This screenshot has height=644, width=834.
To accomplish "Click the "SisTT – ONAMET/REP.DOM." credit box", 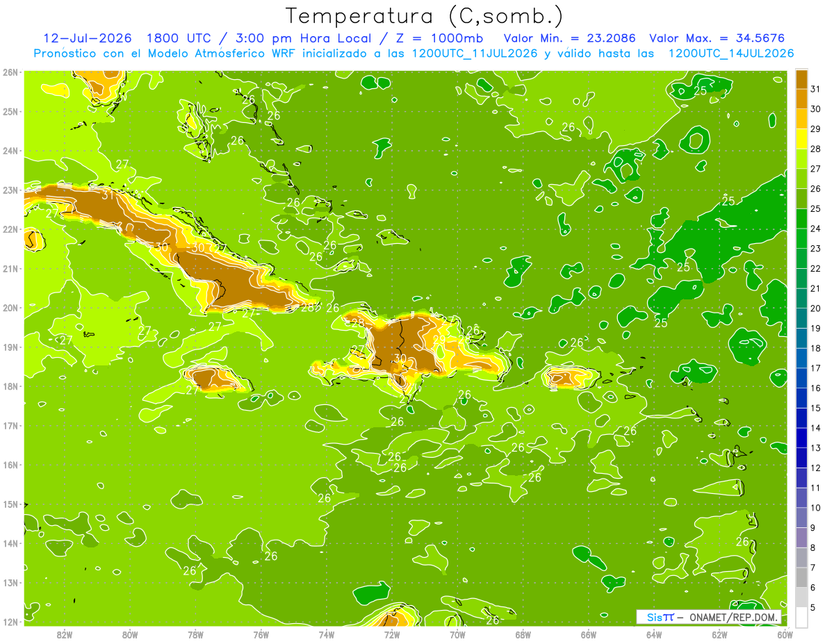I will 709,617.
